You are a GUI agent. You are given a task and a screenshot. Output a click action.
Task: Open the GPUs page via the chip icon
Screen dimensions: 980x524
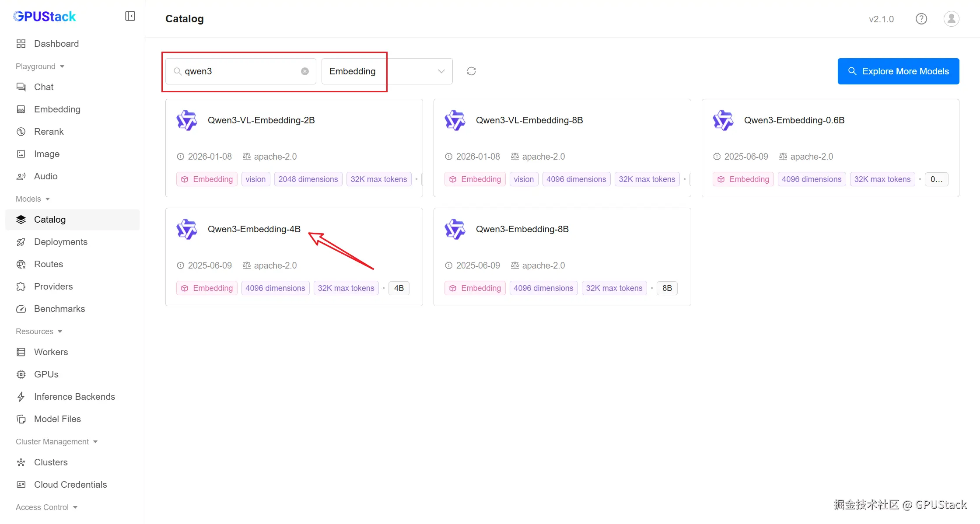pos(21,374)
